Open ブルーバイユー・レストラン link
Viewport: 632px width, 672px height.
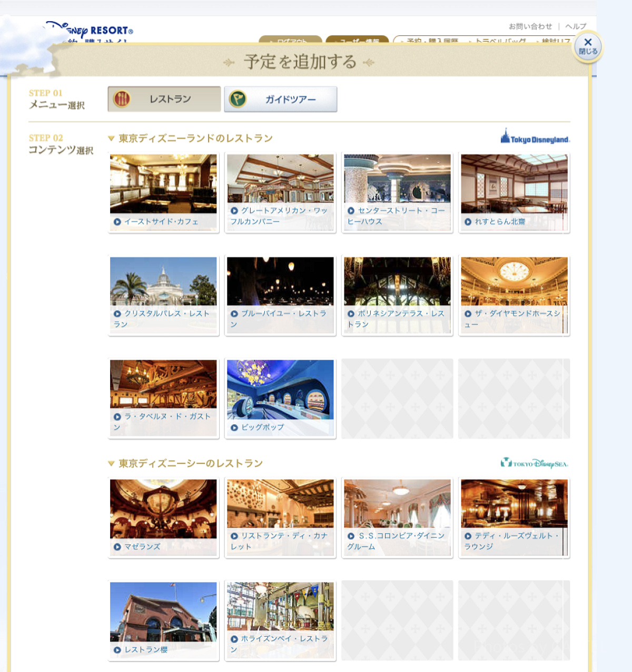(x=279, y=319)
